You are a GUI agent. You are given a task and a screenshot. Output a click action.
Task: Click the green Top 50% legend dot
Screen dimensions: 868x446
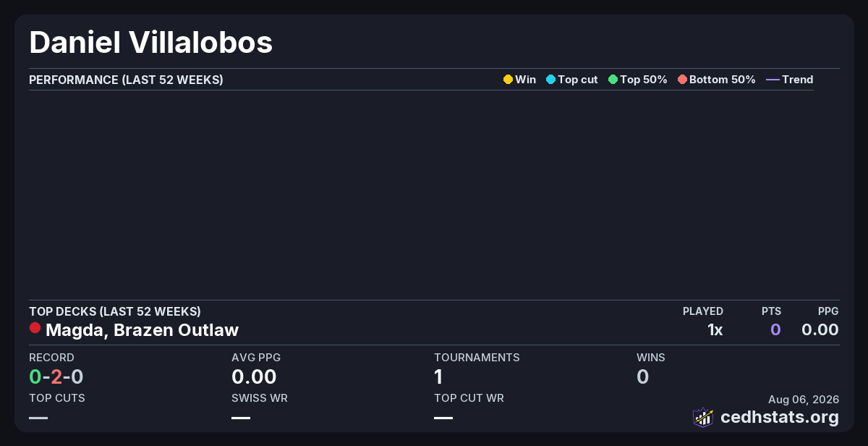(613, 80)
